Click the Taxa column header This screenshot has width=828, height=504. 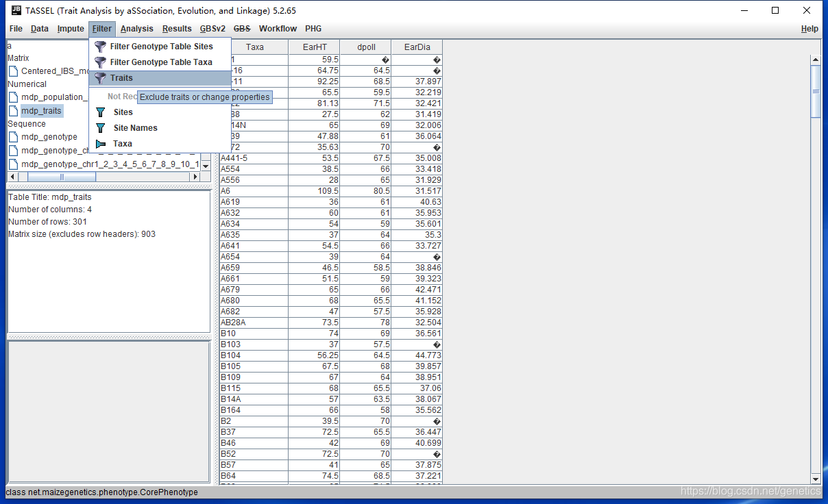tap(254, 47)
